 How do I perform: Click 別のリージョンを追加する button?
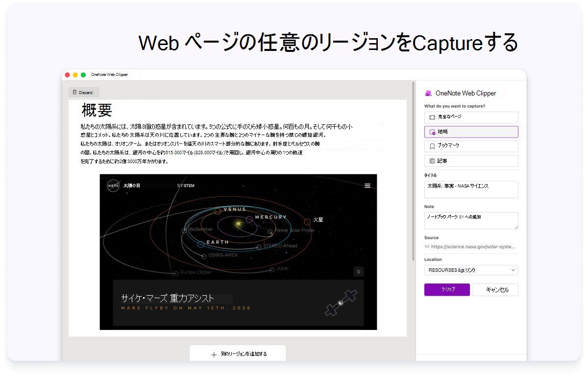(238, 353)
